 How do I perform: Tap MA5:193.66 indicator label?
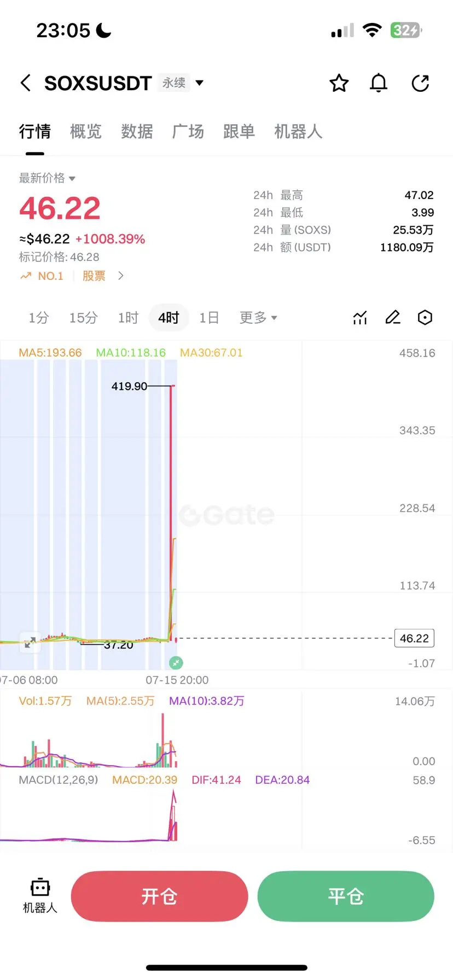[50, 353]
